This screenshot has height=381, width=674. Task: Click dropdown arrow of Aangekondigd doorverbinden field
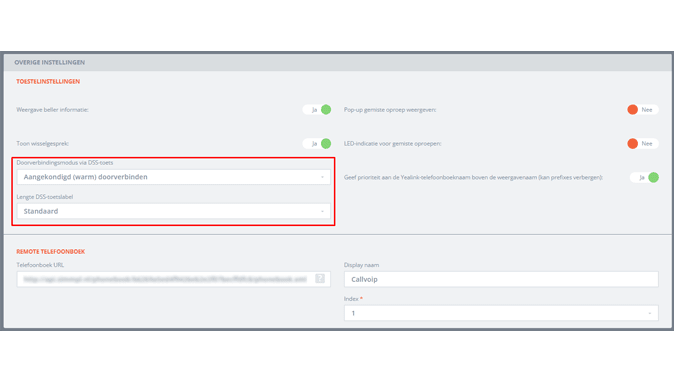pos(322,177)
